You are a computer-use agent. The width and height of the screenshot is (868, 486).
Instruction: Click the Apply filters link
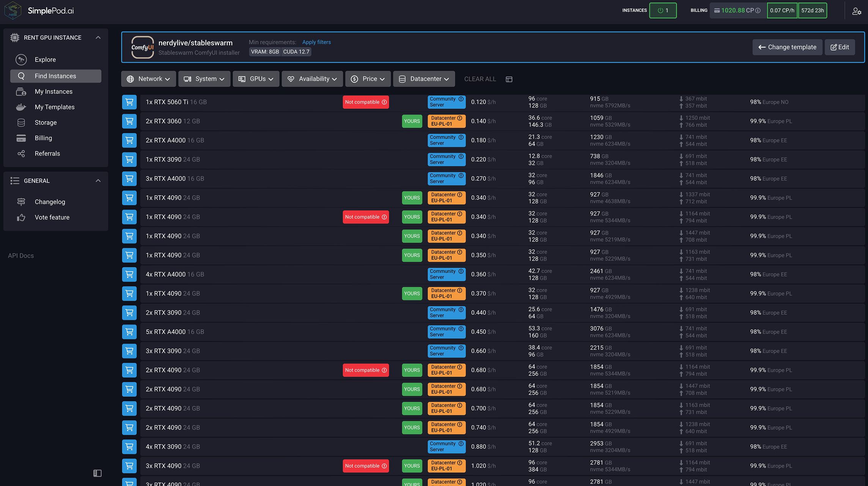316,42
